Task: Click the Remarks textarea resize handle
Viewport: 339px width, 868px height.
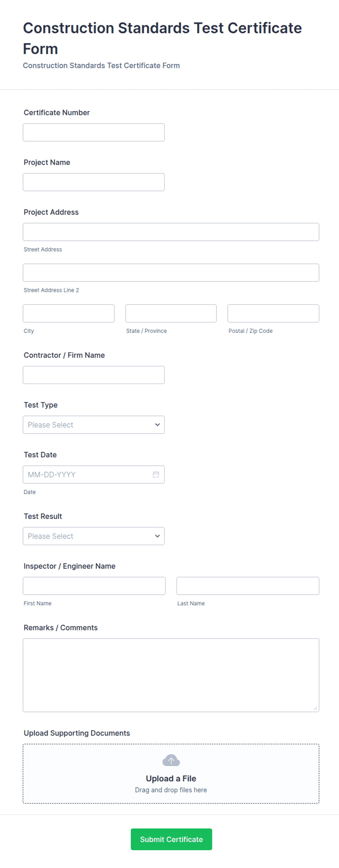Action: [315, 708]
